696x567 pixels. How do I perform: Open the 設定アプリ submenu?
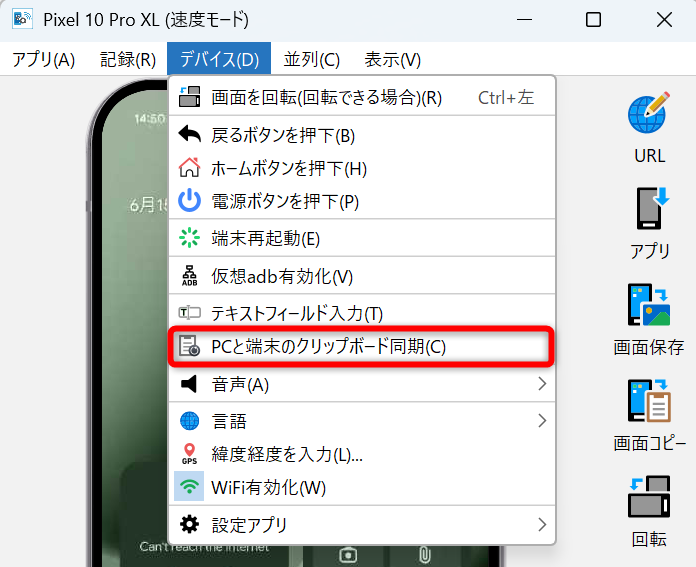[362, 525]
